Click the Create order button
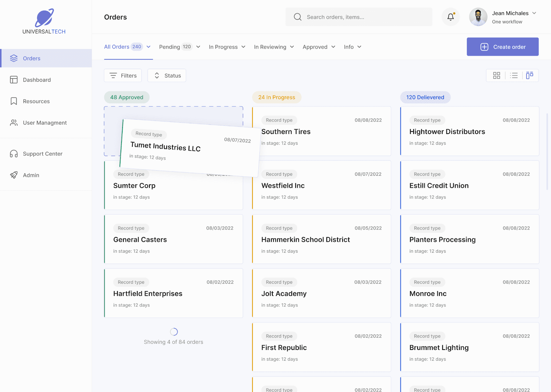 click(x=503, y=47)
